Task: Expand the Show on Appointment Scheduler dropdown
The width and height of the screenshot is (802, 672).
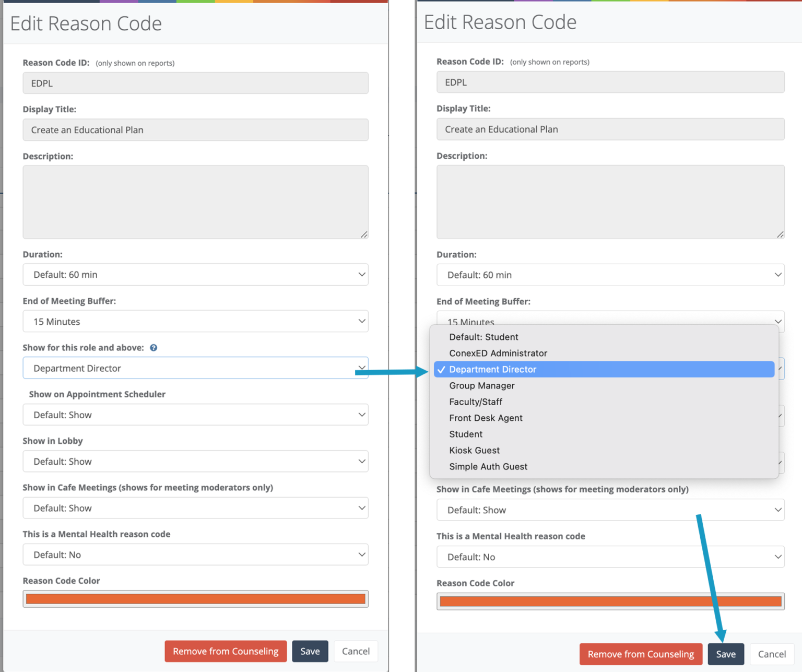Action: point(195,414)
